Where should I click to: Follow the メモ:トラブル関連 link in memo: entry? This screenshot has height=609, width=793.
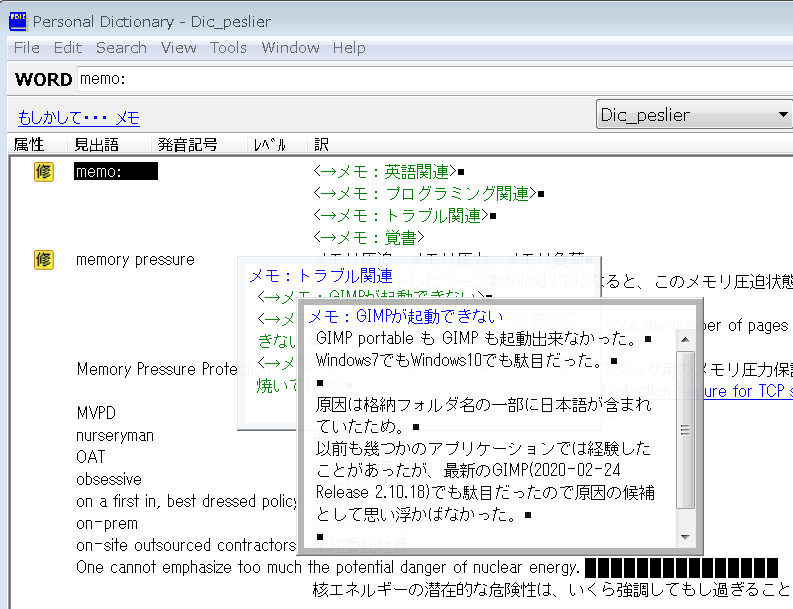(x=401, y=216)
